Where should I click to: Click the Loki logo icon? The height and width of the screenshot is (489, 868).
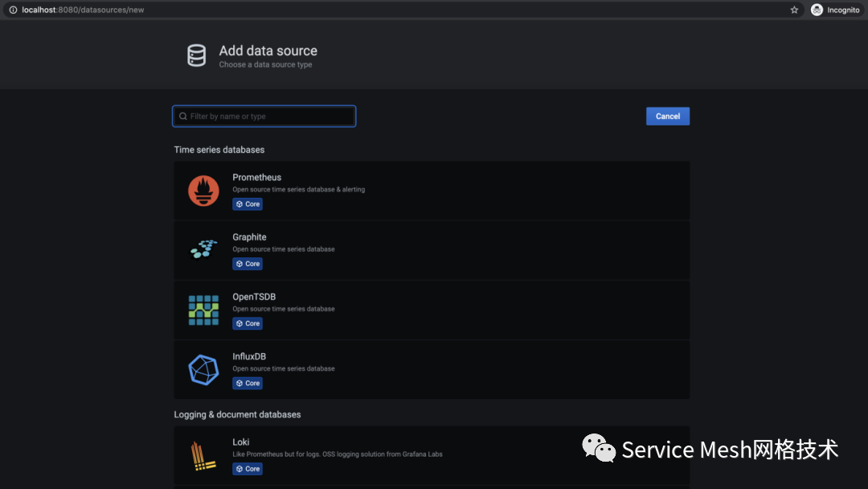coord(203,455)
